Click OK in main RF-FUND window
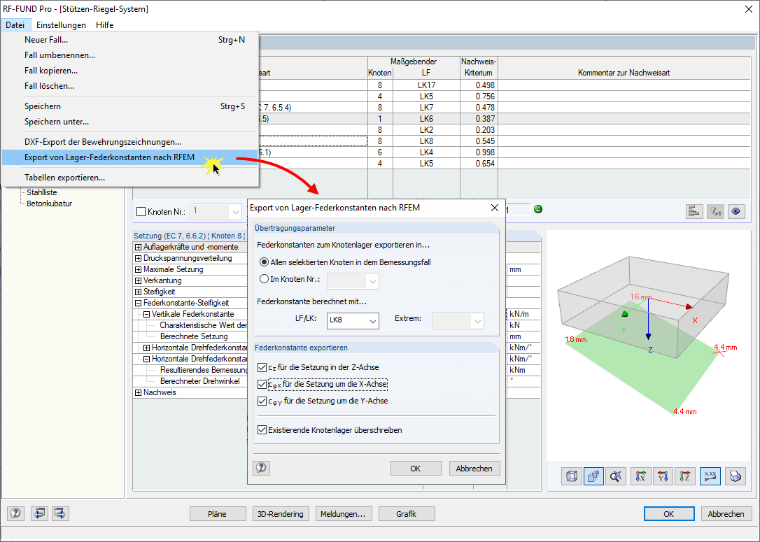 click(669, 514)
